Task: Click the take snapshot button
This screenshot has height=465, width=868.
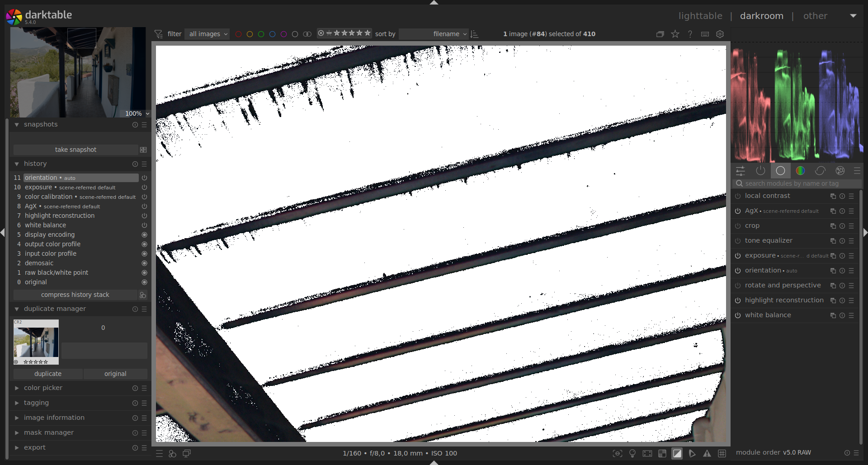Action: pyautogui.click(x=75, y=150)
